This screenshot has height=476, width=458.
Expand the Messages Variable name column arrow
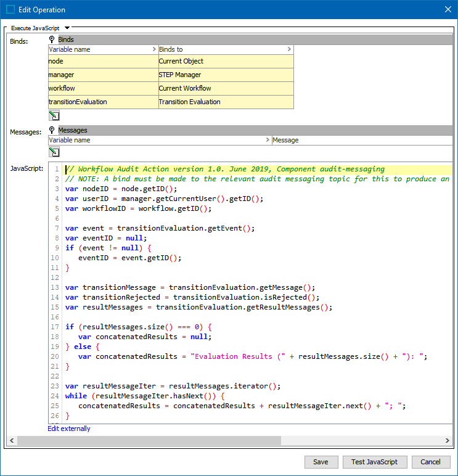coord(268,140)
